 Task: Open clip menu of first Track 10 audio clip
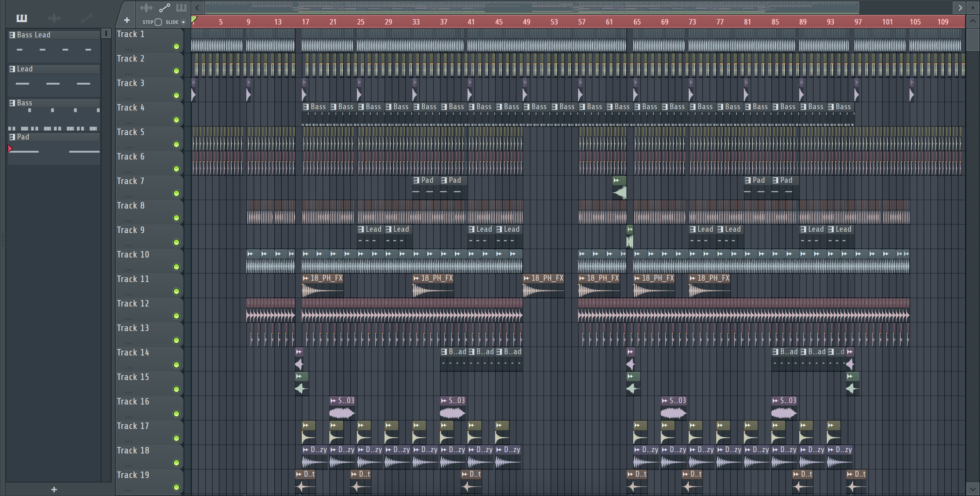(x=250, y=254)
